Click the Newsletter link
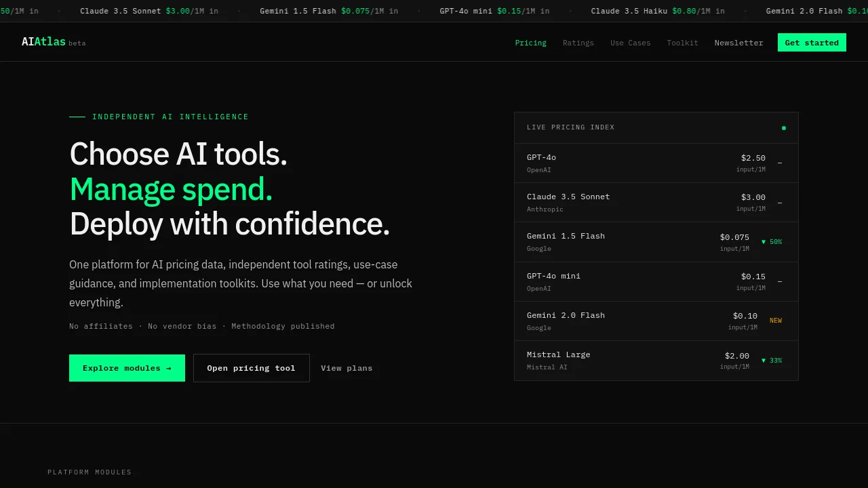Viewport: 868px width, 488px height. click(x=738, y=43)
